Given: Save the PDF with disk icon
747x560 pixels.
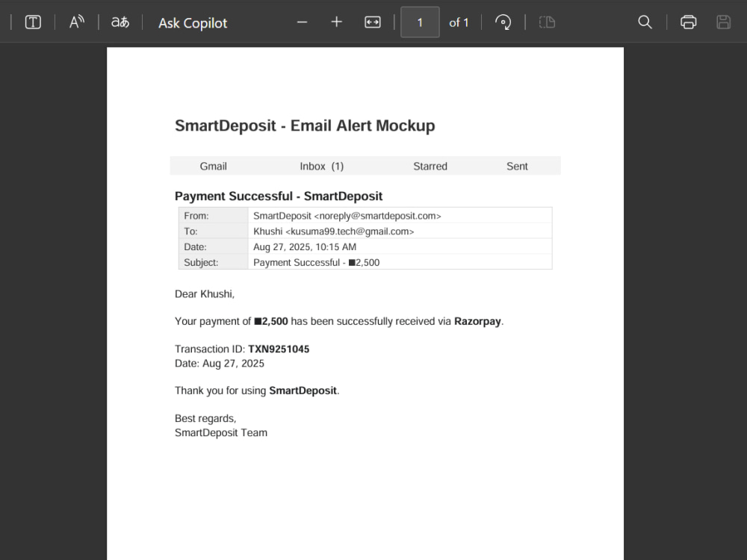Looking at the screenshot, I should (723, 22).
